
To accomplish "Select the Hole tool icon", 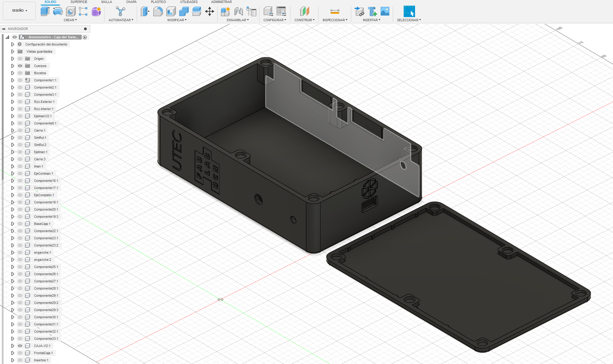I will click(x=71, y=12).
